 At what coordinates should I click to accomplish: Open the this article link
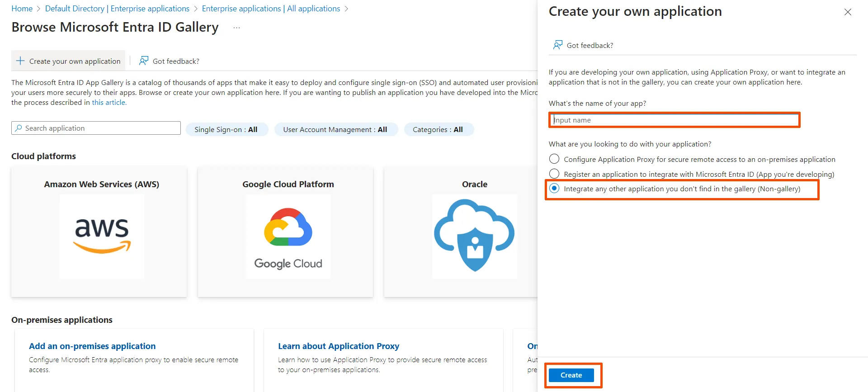click(x=109, y=103)
